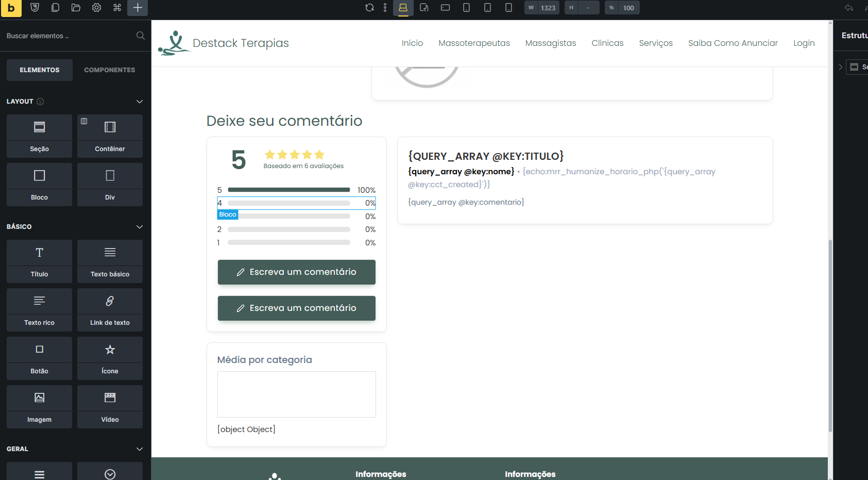868x480 pixels.
Task: Toggle the highlighted desktop breakpoint view
Action: [403, 8]
